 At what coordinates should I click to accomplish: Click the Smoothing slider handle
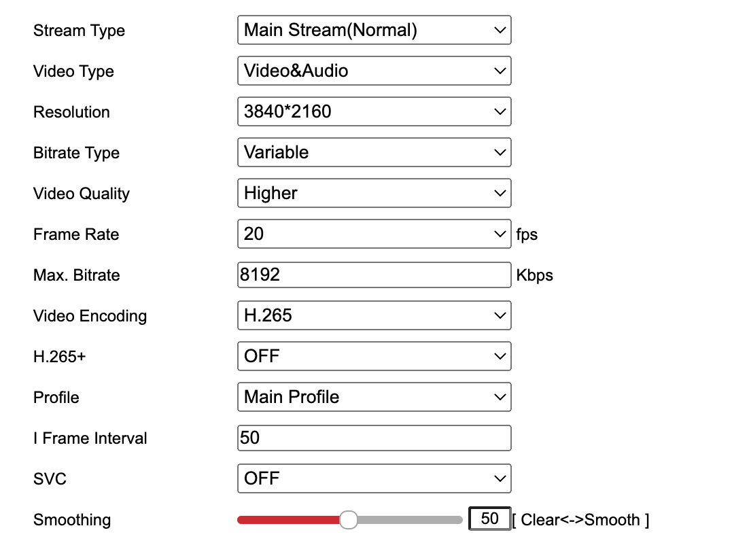348,520
